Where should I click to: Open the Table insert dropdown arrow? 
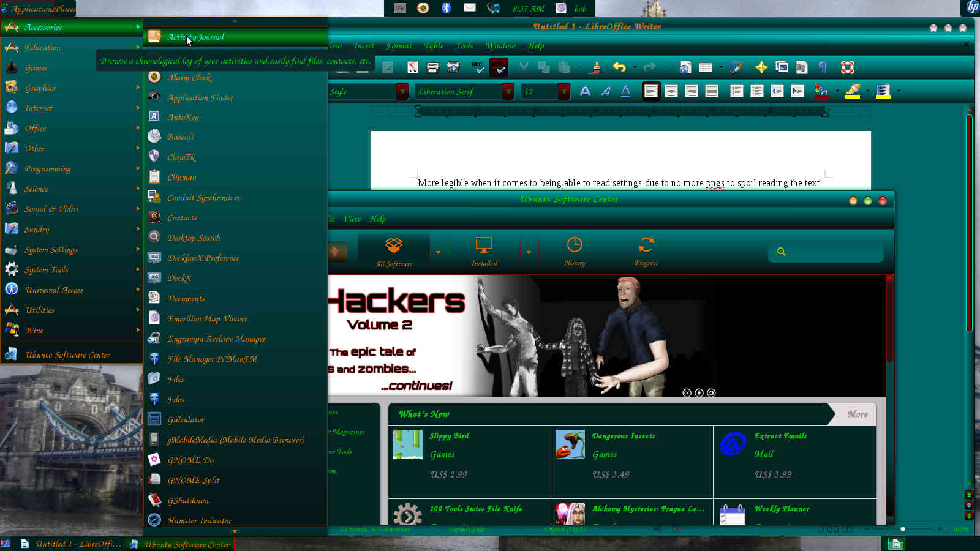click(x=721, y=67)
